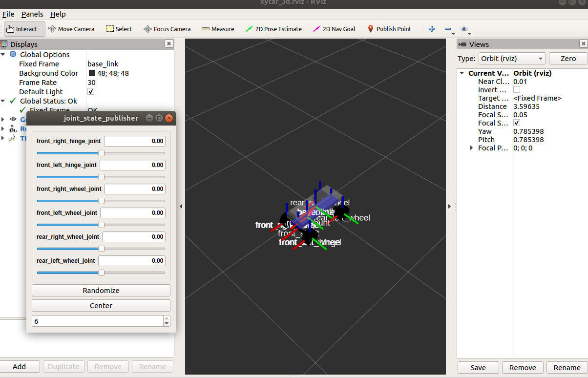The height and width of the screenshot is (378, 588).
Task: Click the front_right_hinge_joint value field
Action: tap(135, 141)
